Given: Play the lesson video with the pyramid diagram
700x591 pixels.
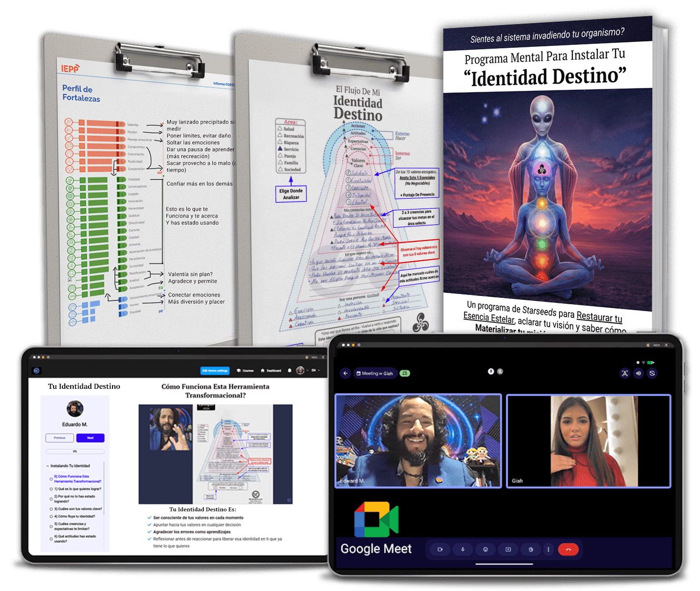Looking at the screenshot, I should (x=215, y=454).
